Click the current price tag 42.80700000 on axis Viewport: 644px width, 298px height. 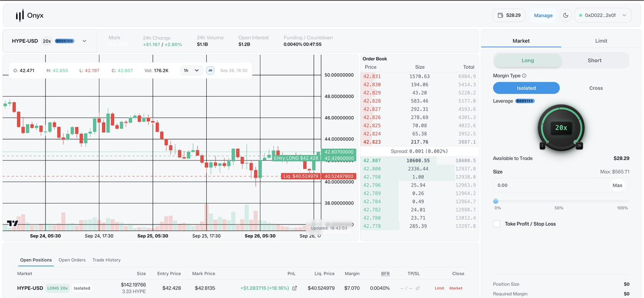click(x=339, y=151)
